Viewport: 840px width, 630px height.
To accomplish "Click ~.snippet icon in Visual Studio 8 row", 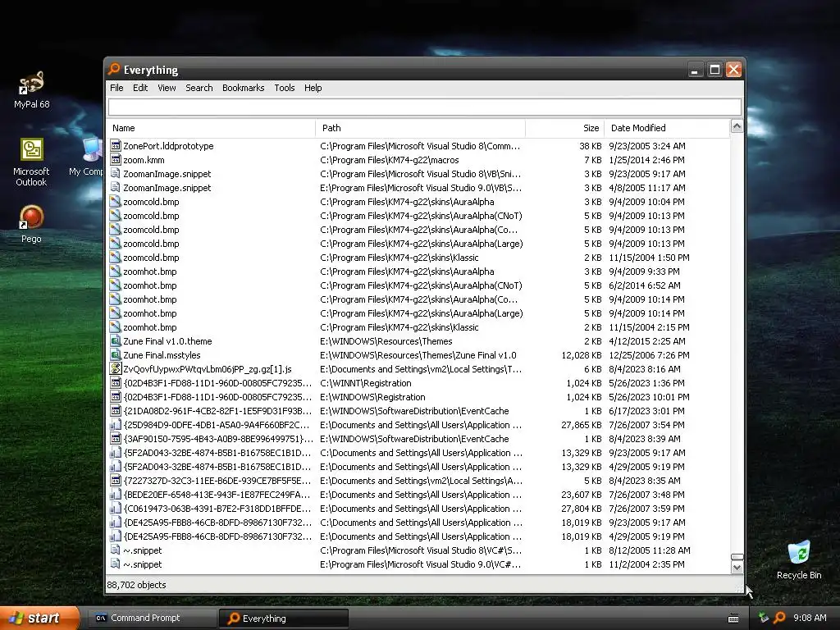I will 115,550.
